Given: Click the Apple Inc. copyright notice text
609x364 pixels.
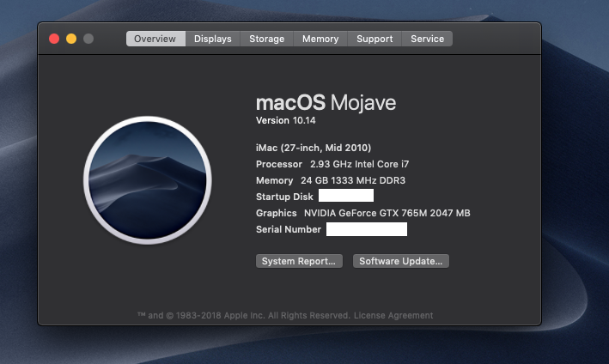Looking at the screenshot, I should tap(244, 315).
